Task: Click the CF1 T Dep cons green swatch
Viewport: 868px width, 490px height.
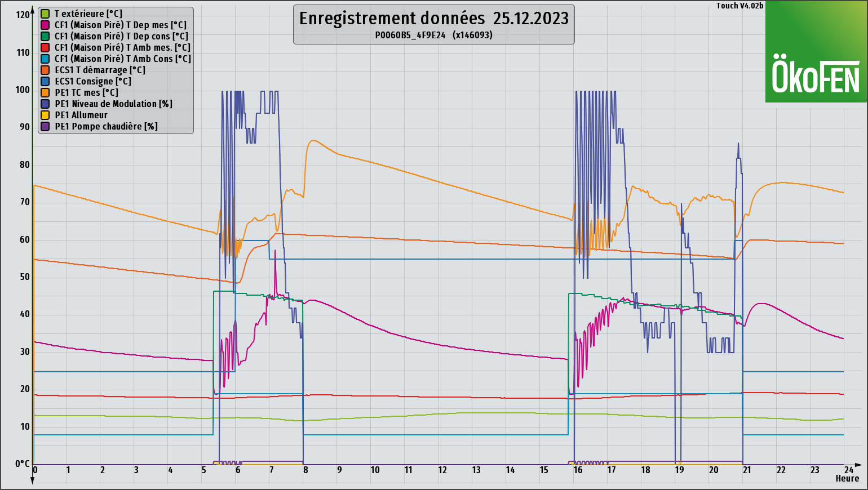Action: [45, 36]
